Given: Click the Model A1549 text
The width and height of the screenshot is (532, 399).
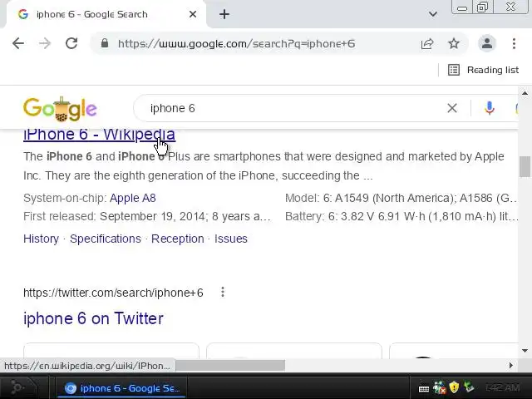Looking at the screenshot, I should [401, 198].
